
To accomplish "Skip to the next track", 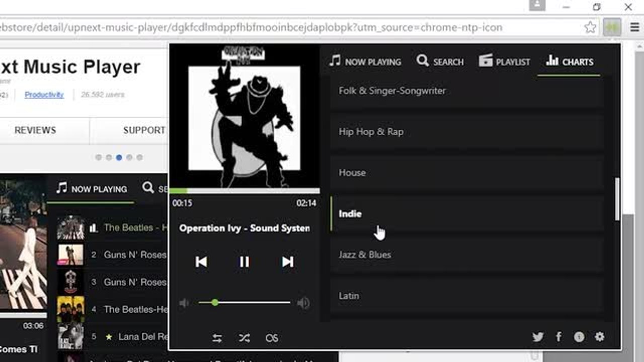I will (x=288, y=261).
